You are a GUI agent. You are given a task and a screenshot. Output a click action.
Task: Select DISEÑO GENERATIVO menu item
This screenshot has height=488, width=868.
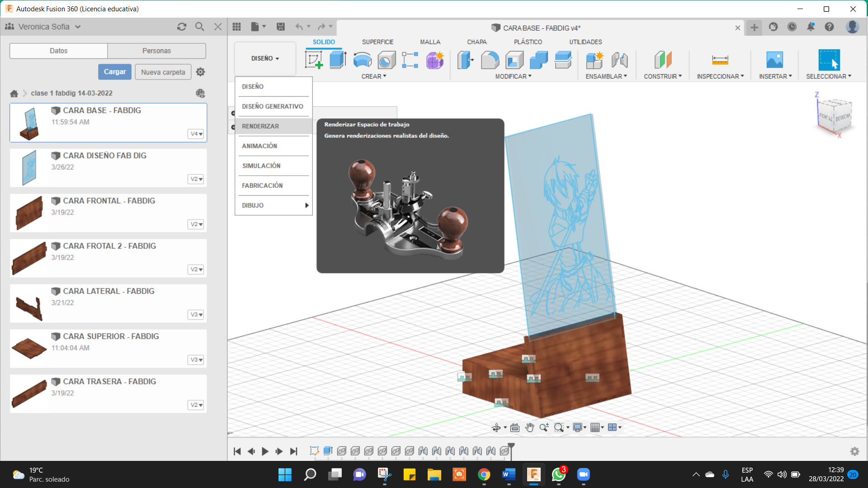click(274, 106)
